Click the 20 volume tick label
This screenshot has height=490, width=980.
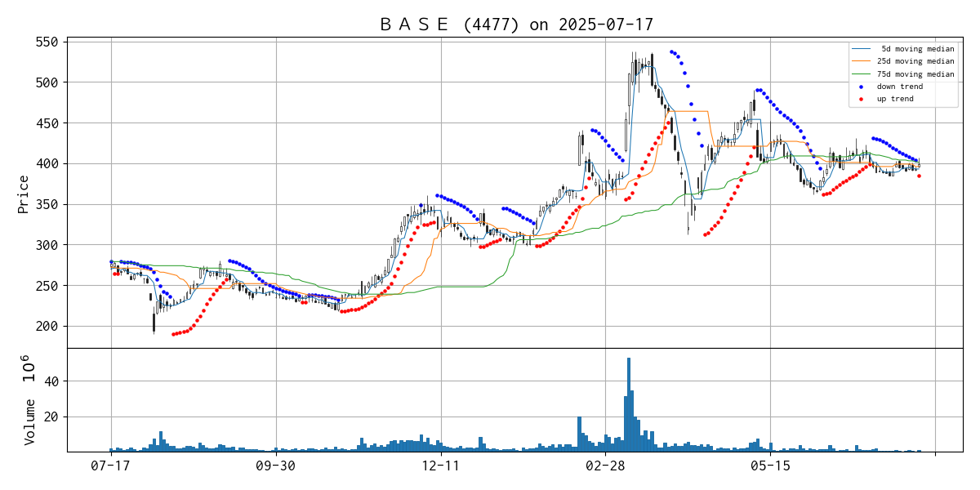click(51, 416)
